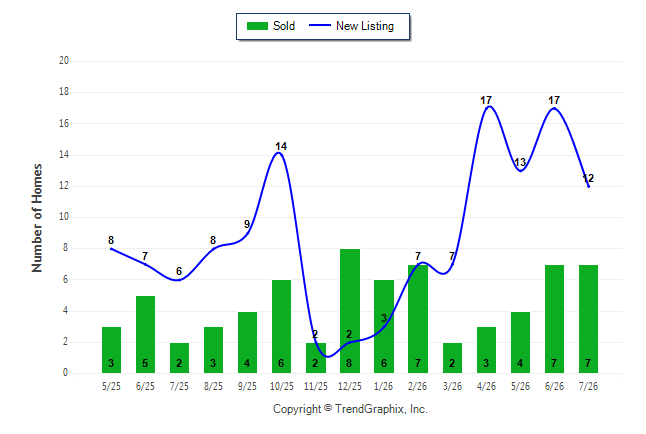The width and height of the screenshot is (646, 434).
Task: Click the 7/26 new listing point labeled 12
Action: click(x=588, y=186)
